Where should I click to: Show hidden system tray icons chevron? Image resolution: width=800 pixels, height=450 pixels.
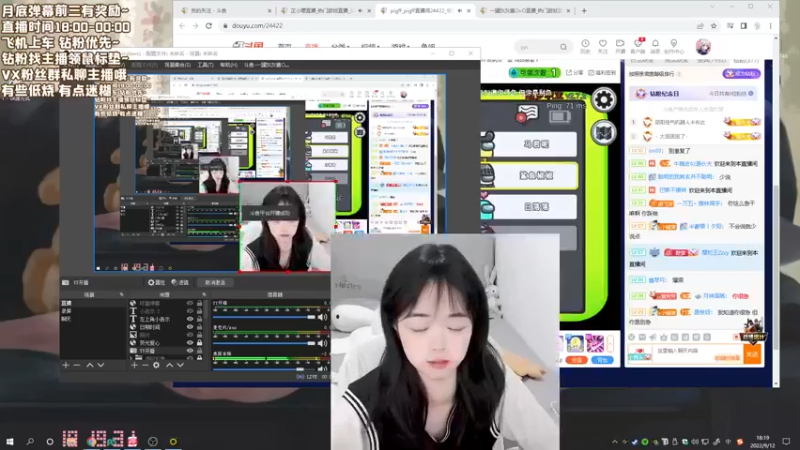(615, 442)
